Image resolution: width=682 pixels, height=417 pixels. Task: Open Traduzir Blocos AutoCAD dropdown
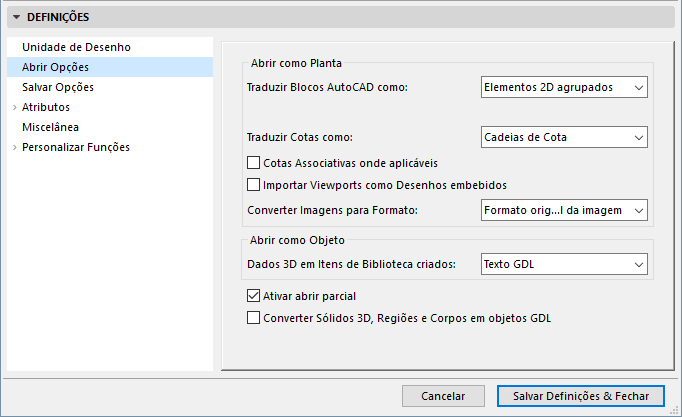pyautogui.click(x=563, y=88)
